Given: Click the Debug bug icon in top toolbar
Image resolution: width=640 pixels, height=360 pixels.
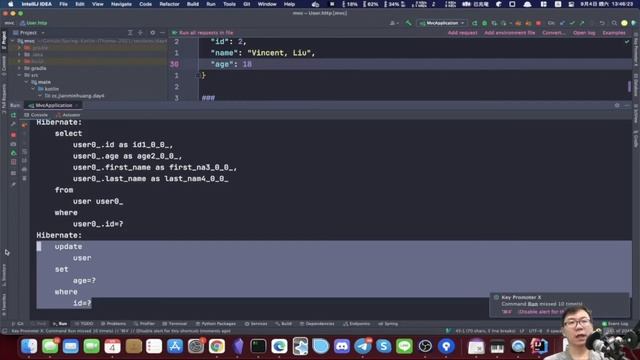Looking at the screenshot, I should click(484, 23).
